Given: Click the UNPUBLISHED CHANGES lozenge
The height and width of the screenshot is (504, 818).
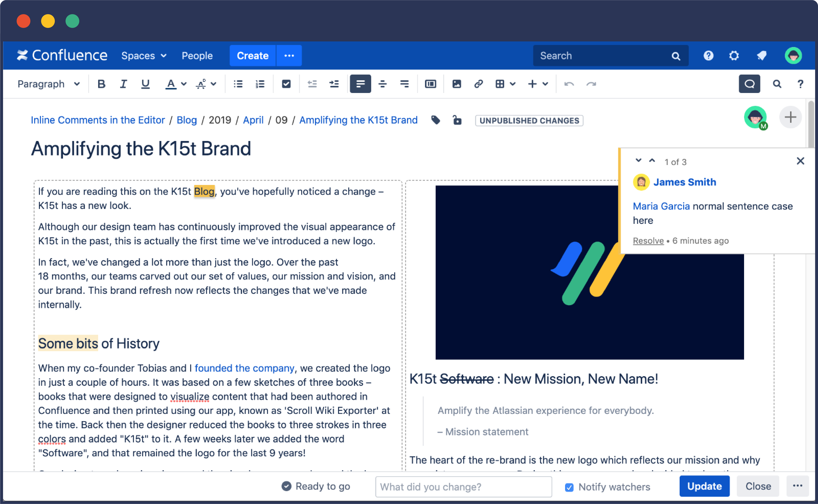Looking at the screenshot, I should [529, 120].
